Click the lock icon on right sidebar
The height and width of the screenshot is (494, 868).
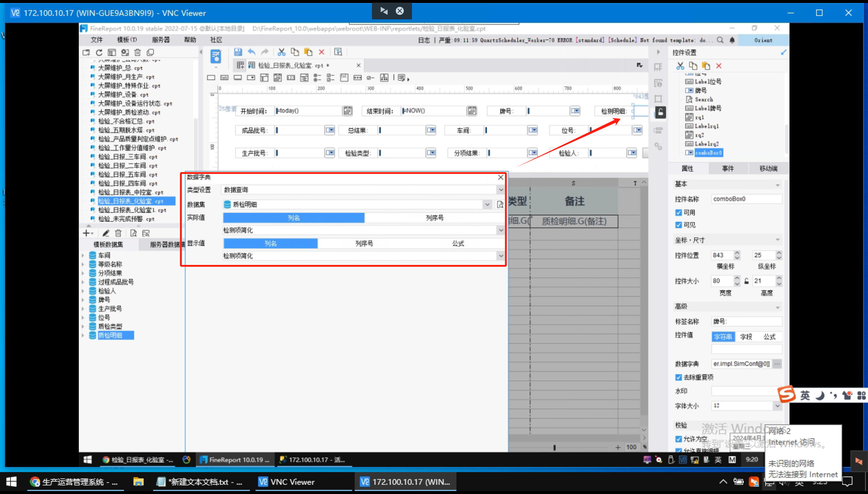(x=660, y=112)
